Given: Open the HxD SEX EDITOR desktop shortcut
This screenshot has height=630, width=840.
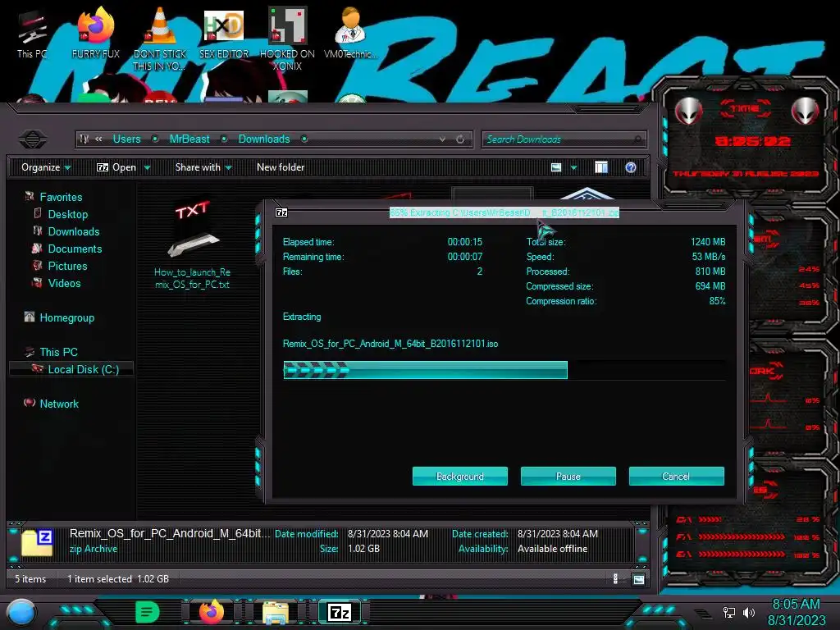Looking at the screenshot, I should pos(224,33).
